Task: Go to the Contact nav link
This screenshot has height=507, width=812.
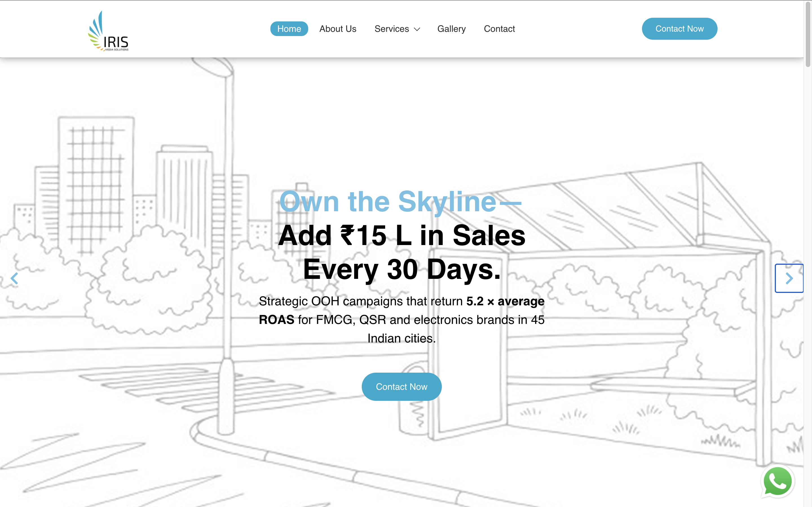Action: pos(499,29)
